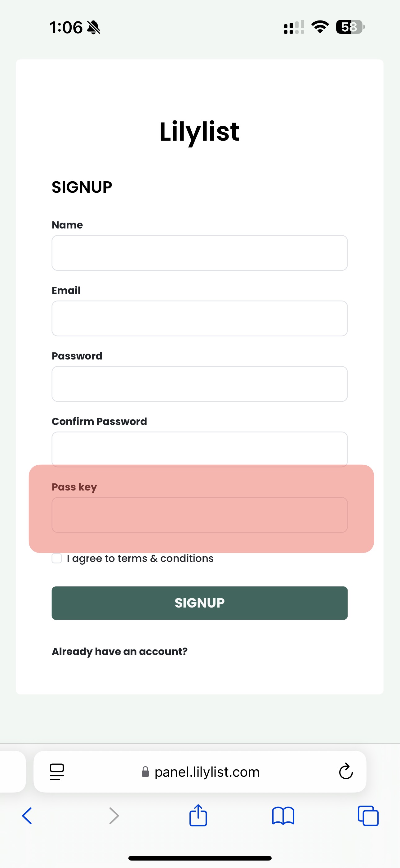400x868 pixels.
Task: Focus the Email input field
Action: coord(200,319)
